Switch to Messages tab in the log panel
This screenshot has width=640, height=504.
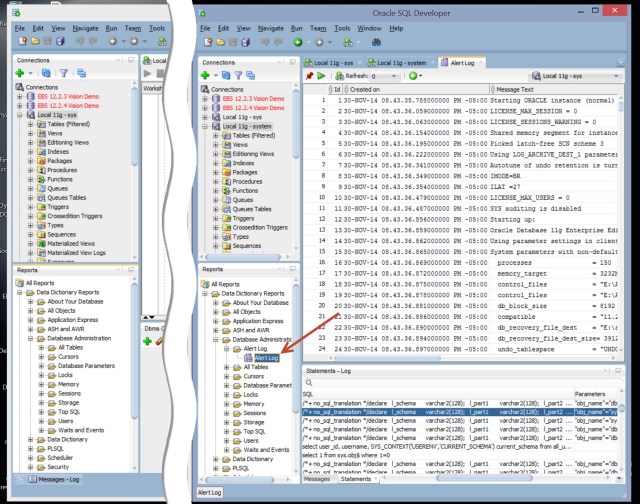[317, 479]
